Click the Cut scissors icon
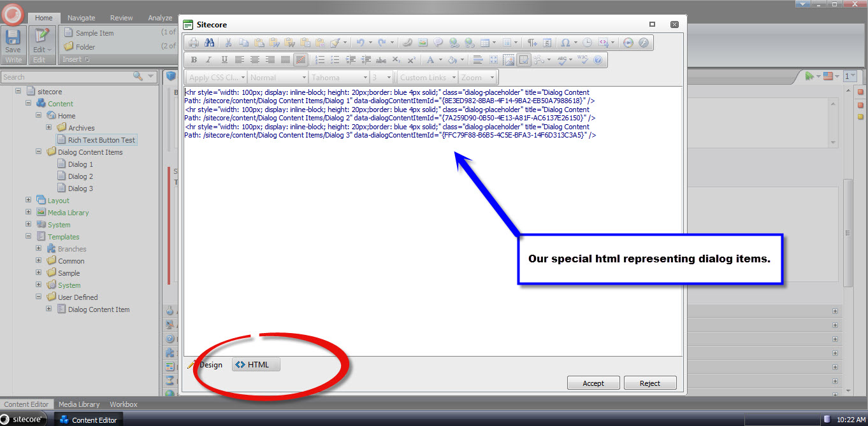This screenshot has width=868, height=426. 228,43
